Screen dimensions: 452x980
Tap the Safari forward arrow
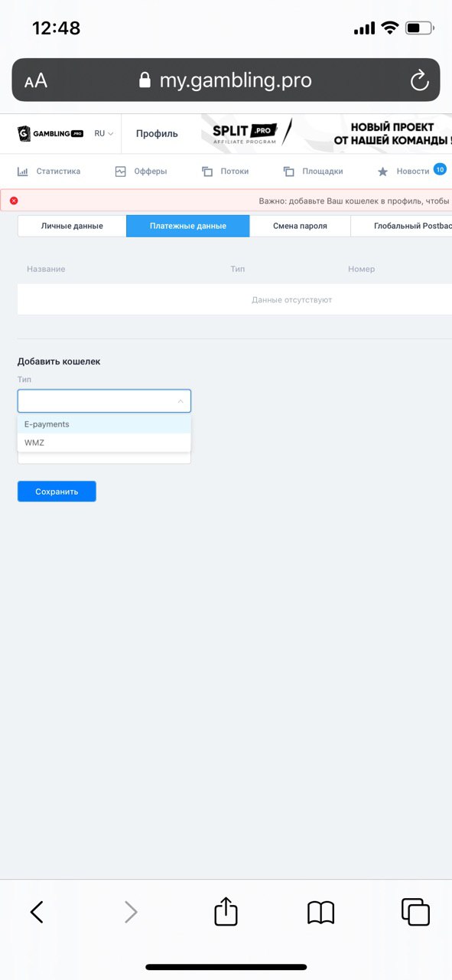click(131, 911)
